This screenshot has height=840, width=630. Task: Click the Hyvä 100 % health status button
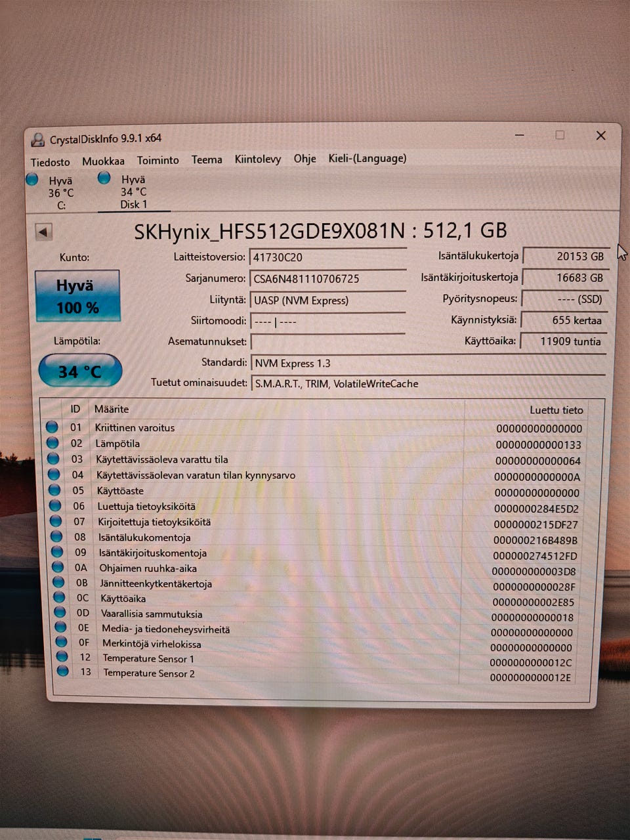tap(77, 296)
